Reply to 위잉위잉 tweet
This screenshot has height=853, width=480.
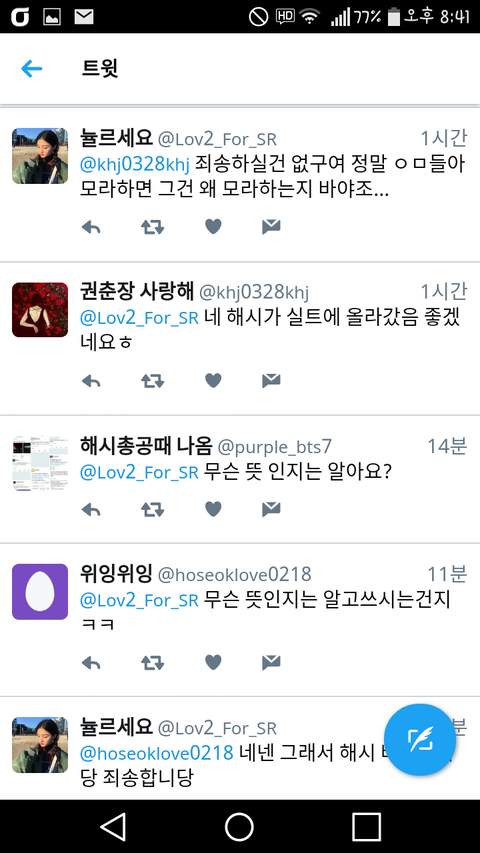91,663
